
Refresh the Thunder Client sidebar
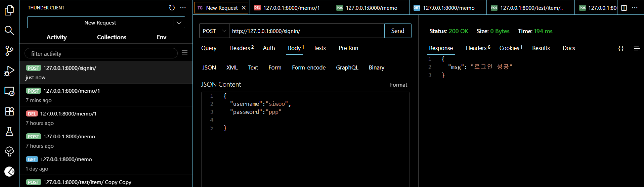pos(172,8)
